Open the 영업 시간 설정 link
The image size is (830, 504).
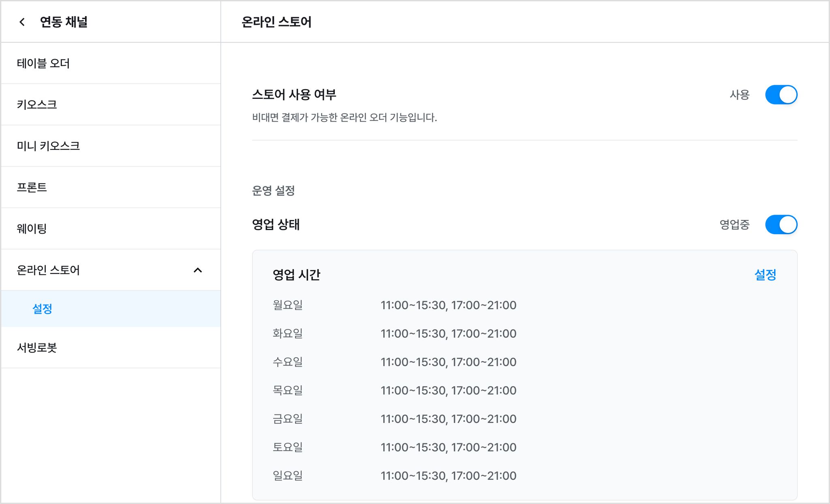pyautogui.click(x=765, y=275)
